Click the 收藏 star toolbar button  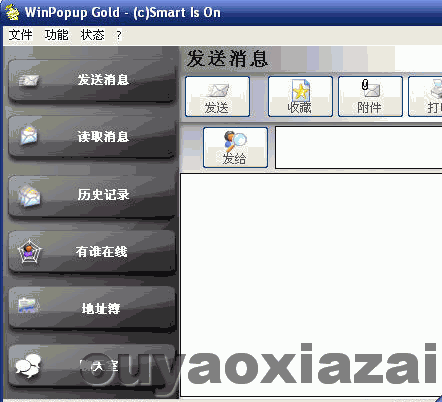point(300,97)
